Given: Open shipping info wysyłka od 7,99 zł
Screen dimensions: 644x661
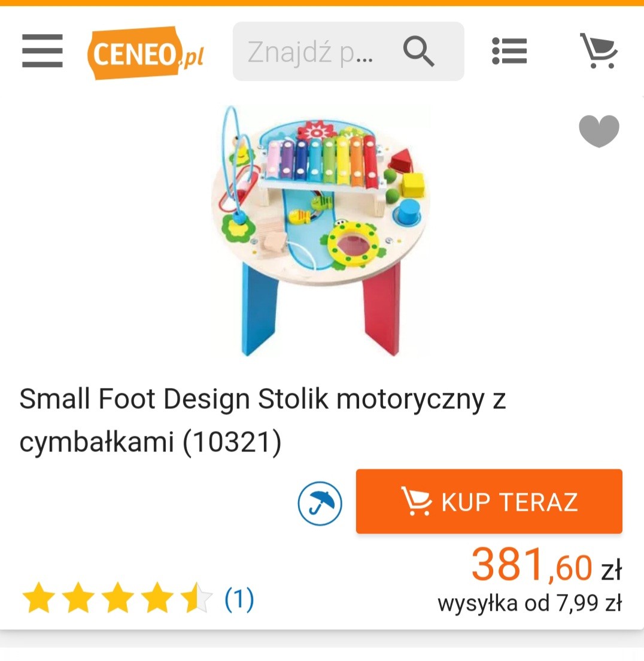Looking at the screenshot, I should pos(530,604).
